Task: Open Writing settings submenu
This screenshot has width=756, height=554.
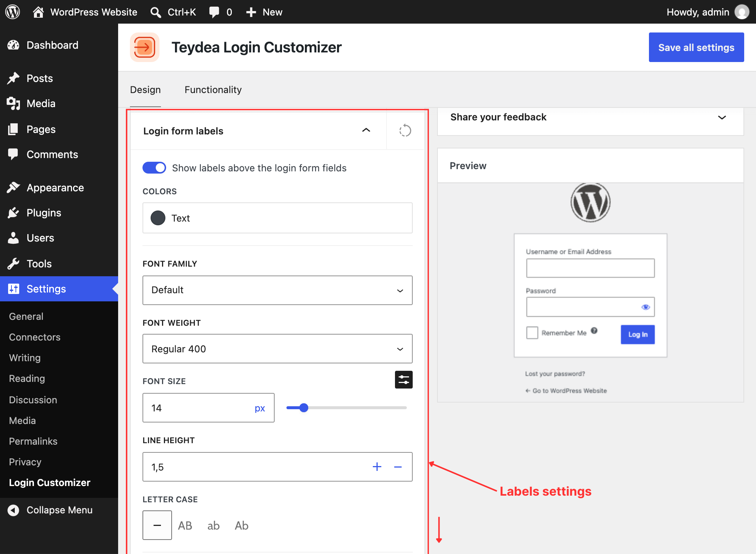Action: point(25,358)
